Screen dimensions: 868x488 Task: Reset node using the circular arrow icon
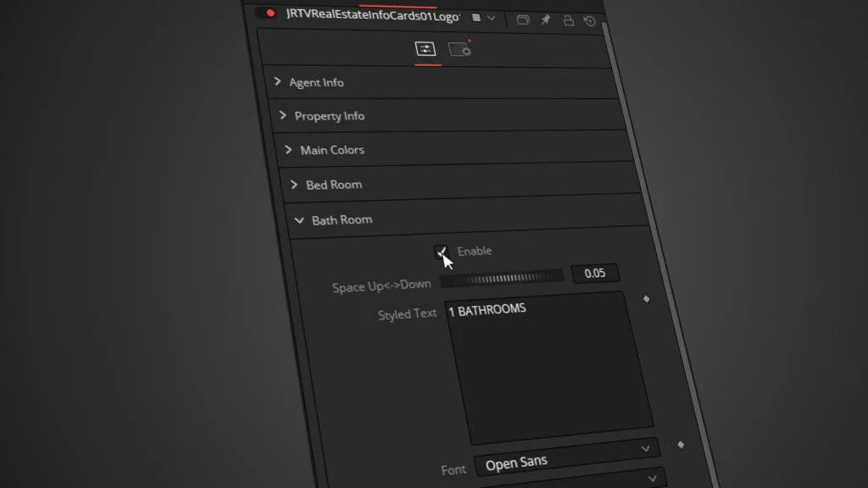click(x=590, y=21)
